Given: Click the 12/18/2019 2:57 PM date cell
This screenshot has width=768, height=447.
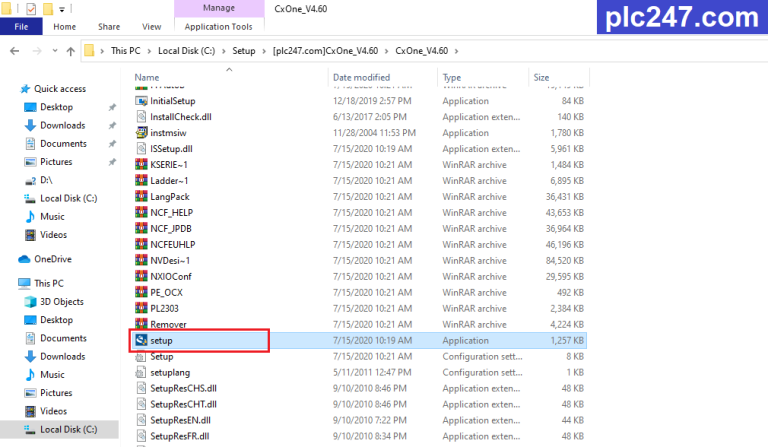Looking at the screenshot, I should (372, 101).
